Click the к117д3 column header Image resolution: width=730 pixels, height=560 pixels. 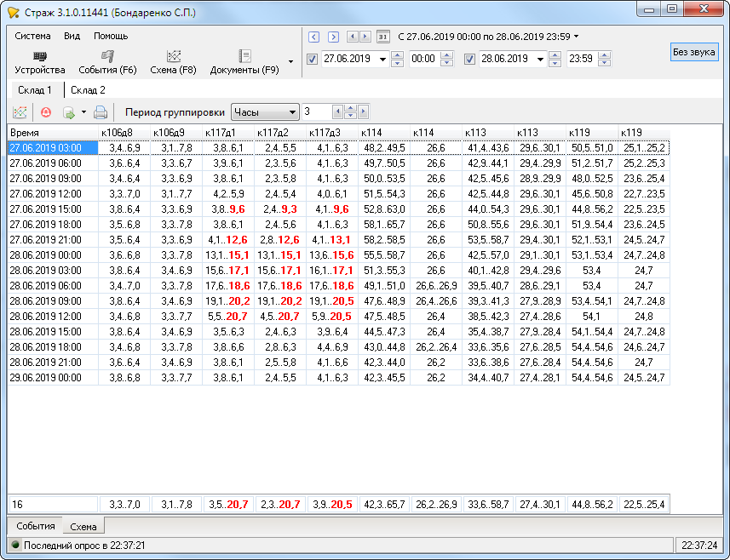point(332,133)
